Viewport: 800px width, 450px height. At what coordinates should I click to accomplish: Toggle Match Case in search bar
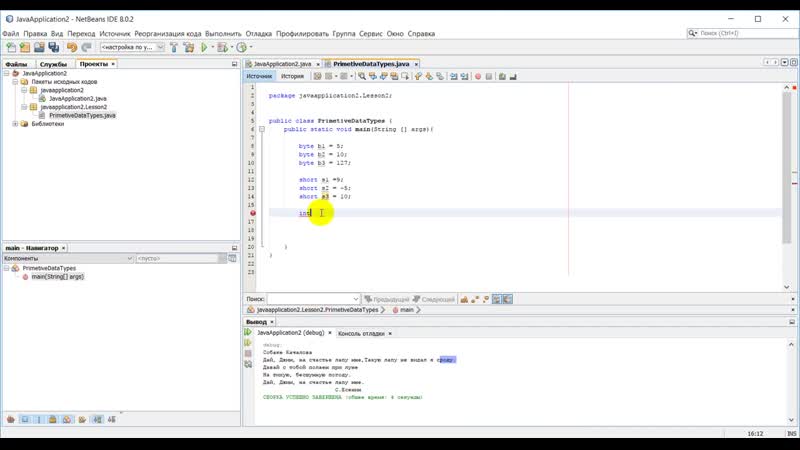coord(464,299)
